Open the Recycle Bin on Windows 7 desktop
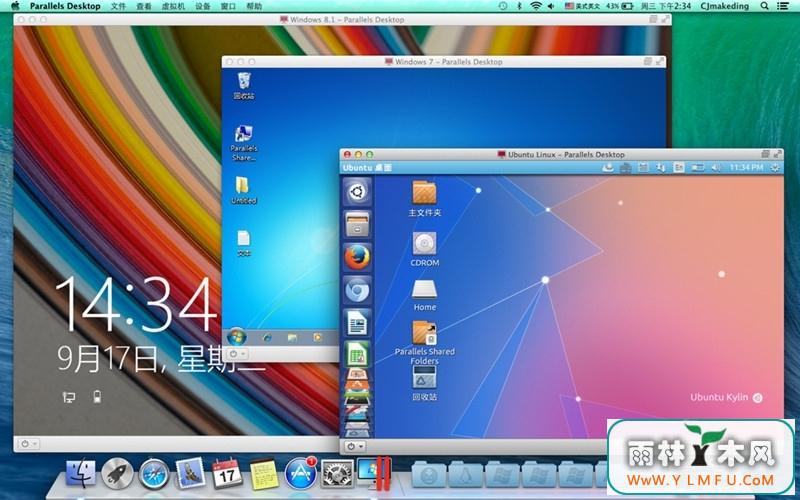 pos(244,85)
